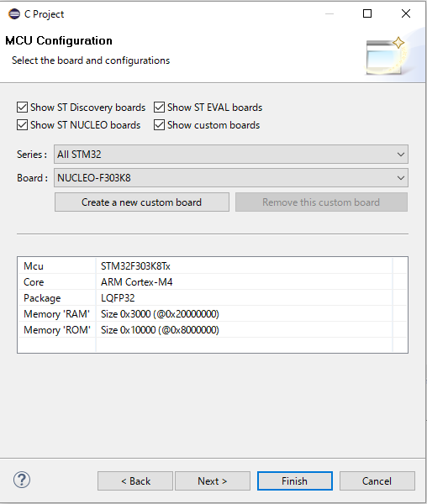The height and width of the screenshot is (504, 427).
Task: Click Remove this custom board button
Action: pyautogui.click(x=321, y=202)
